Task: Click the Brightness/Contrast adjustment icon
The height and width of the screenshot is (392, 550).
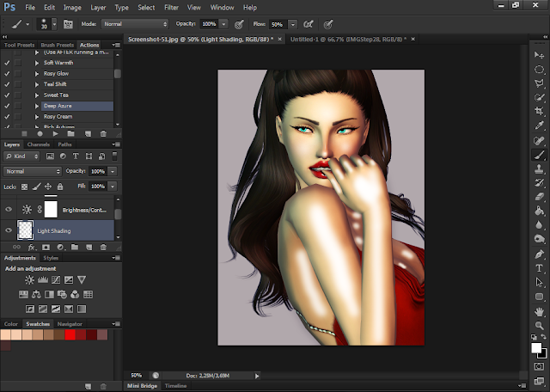Action: [30, 280]
